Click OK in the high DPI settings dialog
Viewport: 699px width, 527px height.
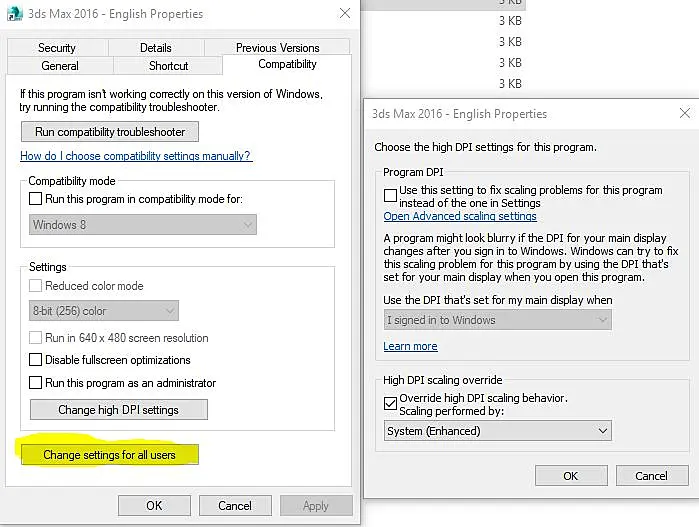point(571,476)
